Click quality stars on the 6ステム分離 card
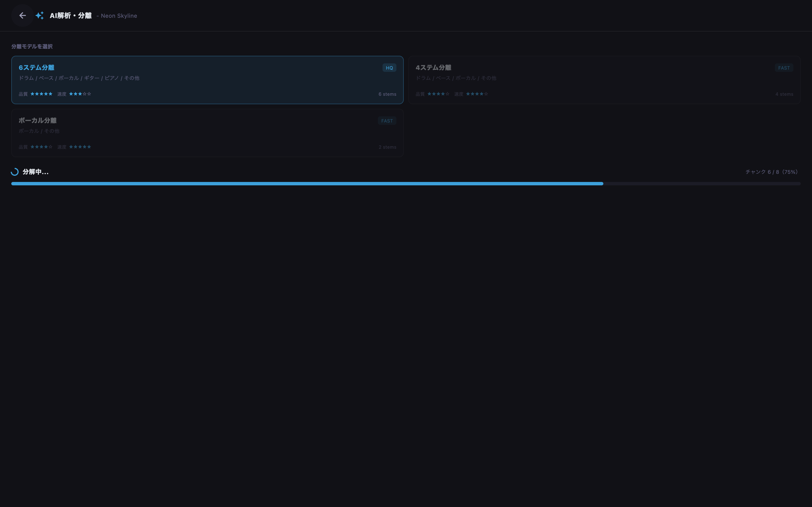This screenshot has height=507, width=812. coord(42,94)
